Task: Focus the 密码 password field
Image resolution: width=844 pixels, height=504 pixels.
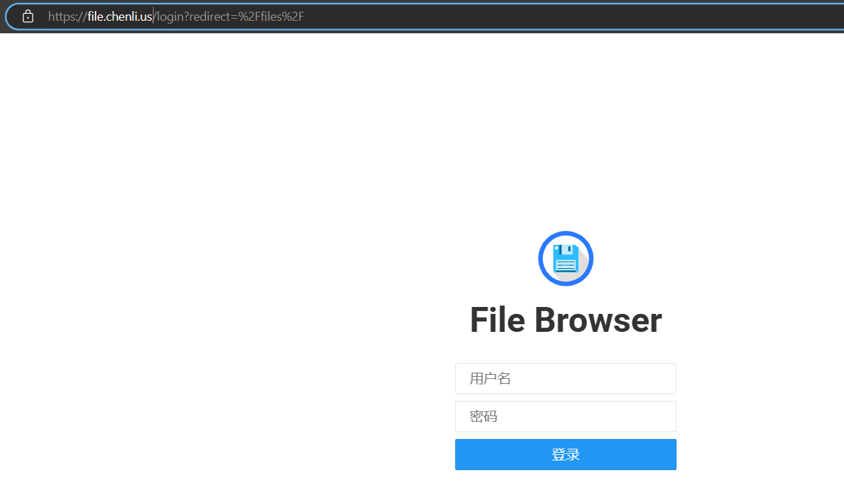Action: (x=566, y=416)
